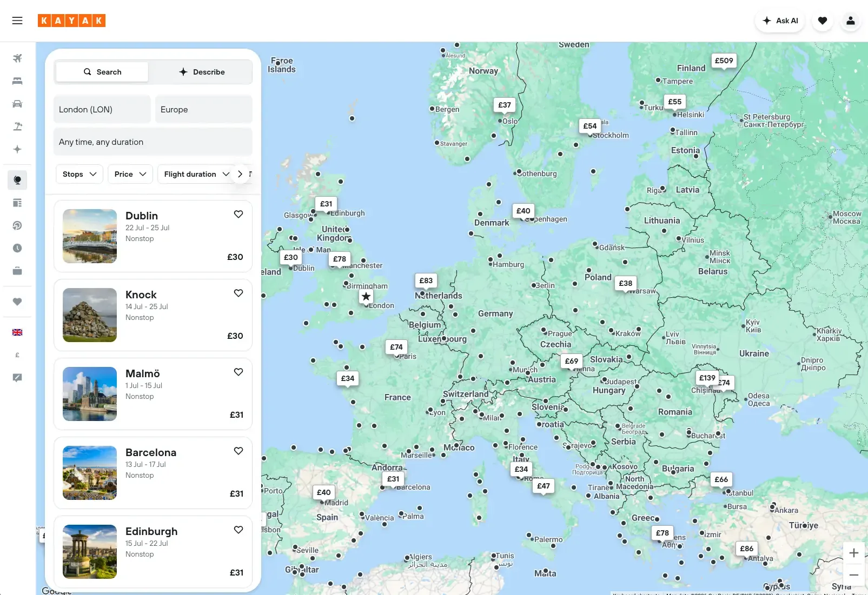Select the Dublin destination title
Screen dimensions: 868x595
142,216
